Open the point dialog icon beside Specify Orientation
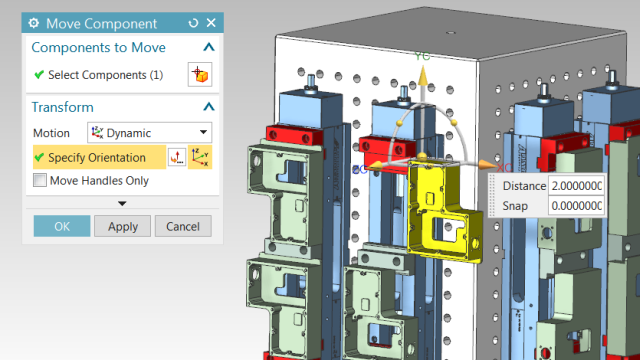This screenshot has width=640, height=360. [x=177, y=157]
